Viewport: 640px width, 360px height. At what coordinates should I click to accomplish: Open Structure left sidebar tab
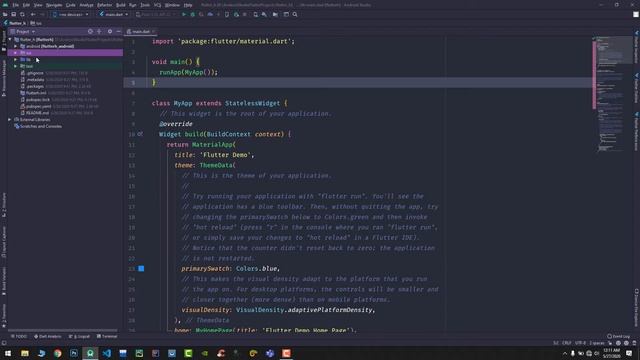pyautogui.click(x=4, y=205)
